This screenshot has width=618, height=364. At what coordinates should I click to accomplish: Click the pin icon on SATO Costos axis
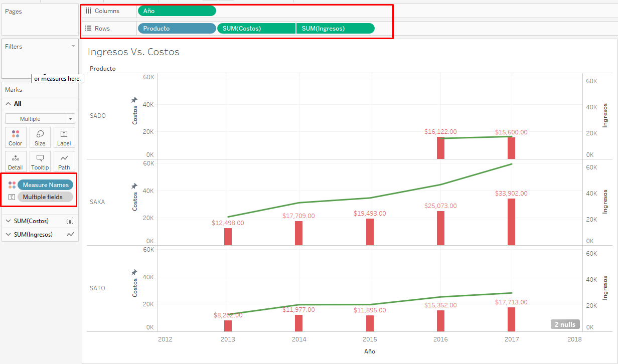click(134, 272)
